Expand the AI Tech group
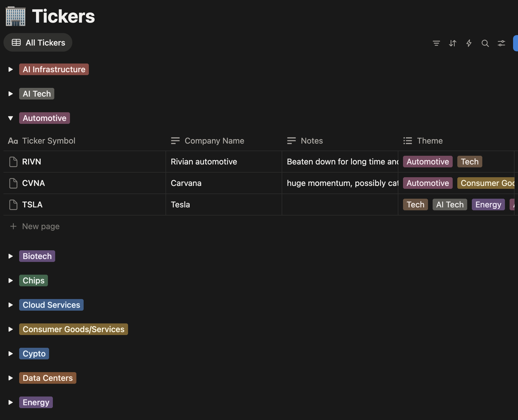Screen dimensions: 518x420 (10, 94)
